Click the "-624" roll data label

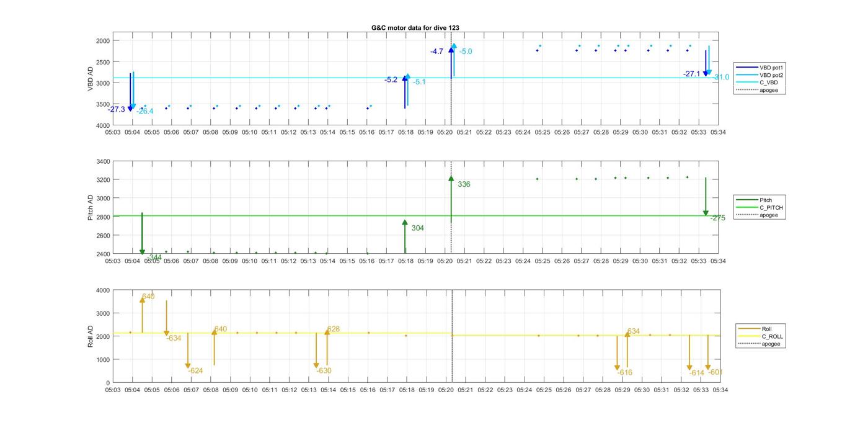point(195,370)
